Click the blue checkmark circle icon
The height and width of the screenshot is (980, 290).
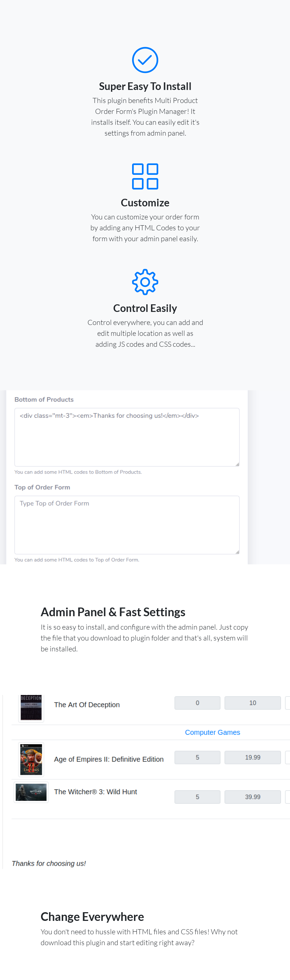(145, 60)
